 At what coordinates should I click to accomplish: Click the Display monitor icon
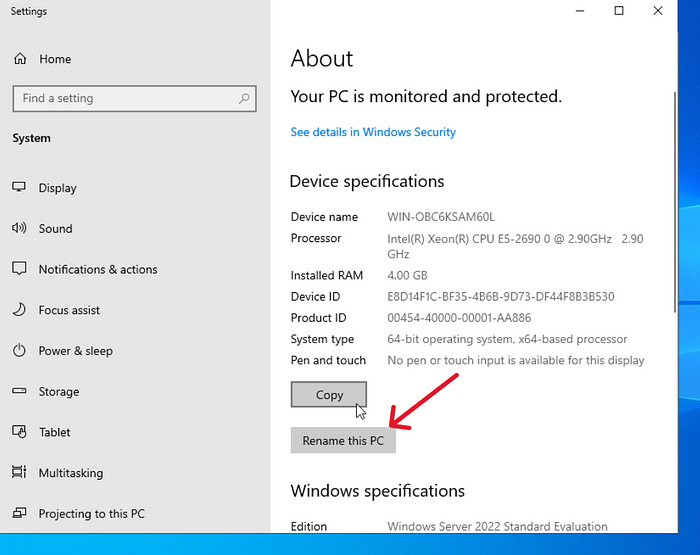click(19, 187)
